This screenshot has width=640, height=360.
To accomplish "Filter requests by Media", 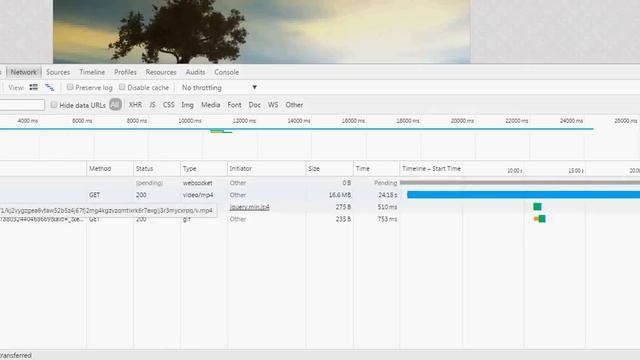I will tap(211, 105).
